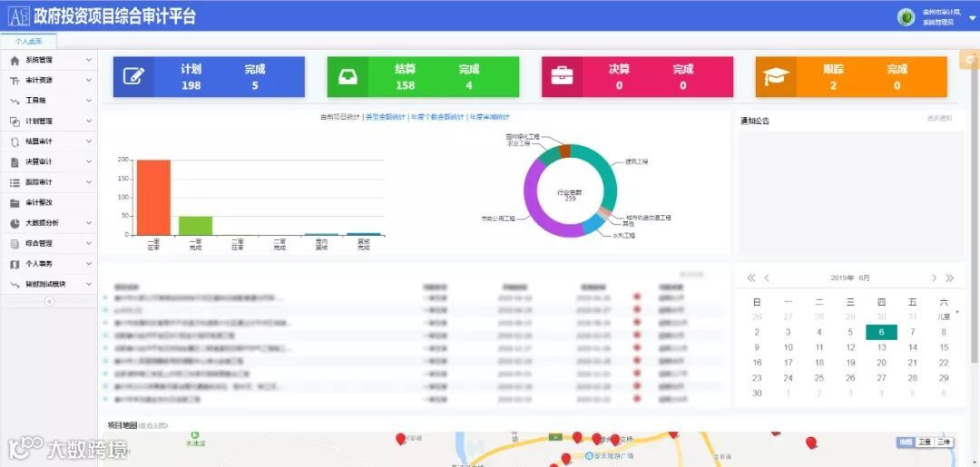Open the 辅助测试模块 menu item
The image size is (980, 467).
pos(49,284)
